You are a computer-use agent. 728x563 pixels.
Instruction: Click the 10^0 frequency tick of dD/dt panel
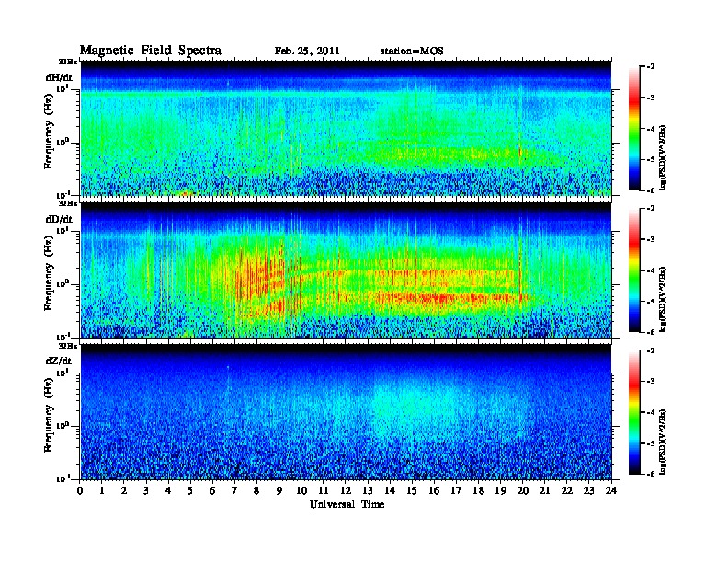(63, 283)
